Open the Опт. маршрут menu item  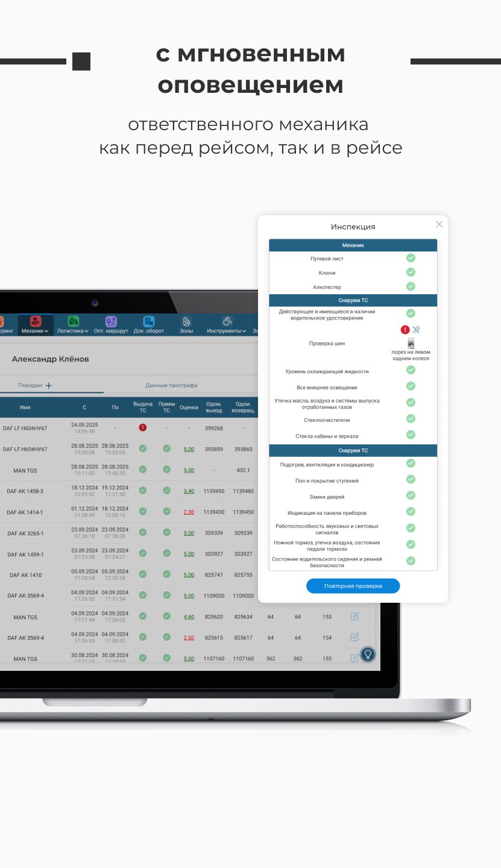[x=111, y=324]
